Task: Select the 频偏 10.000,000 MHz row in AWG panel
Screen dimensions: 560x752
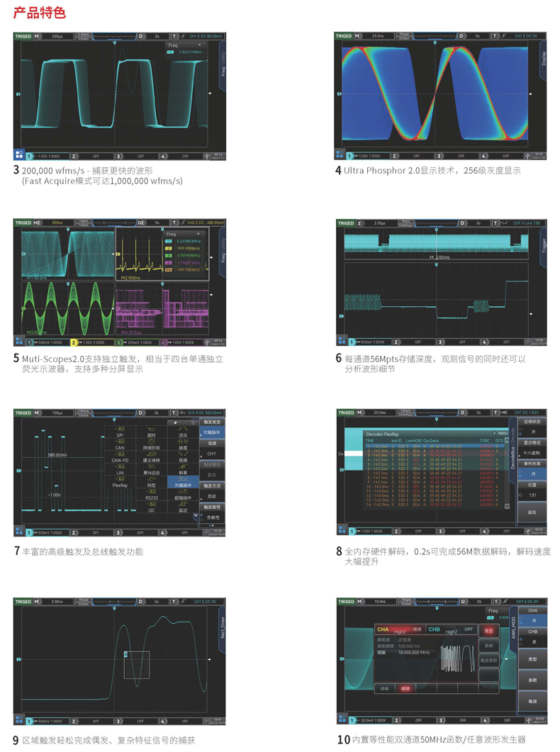Action: coord(404,652)
